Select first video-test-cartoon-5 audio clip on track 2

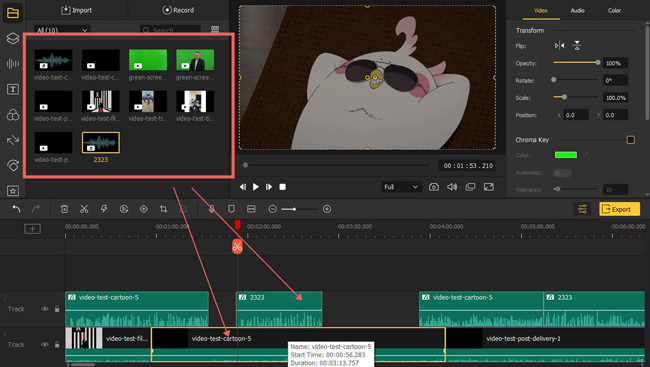pyautogui.click(x=137, y=309)
